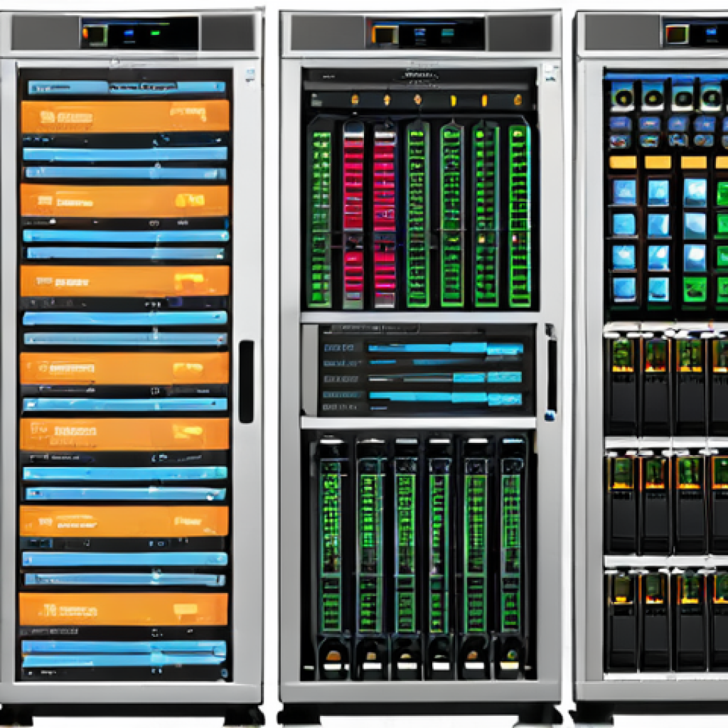Select the fourth orange server panel in the left rack

pyautogui.click(x=124, y=368)
